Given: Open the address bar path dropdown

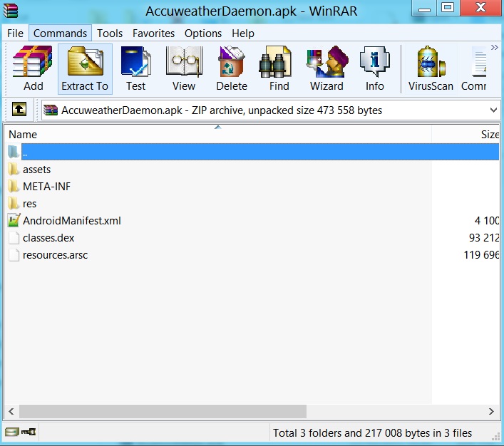Looking at the screenshot, I should tap(494, 110).
